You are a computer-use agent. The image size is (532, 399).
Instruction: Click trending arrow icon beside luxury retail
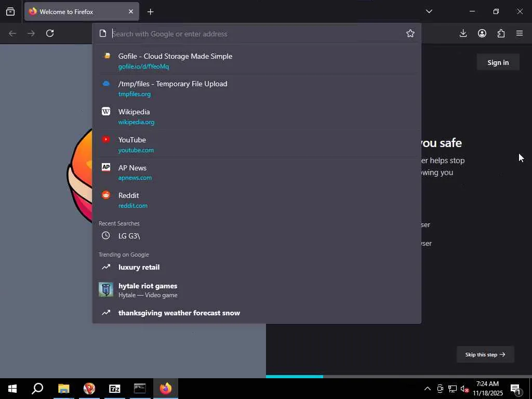pos(106,267)
